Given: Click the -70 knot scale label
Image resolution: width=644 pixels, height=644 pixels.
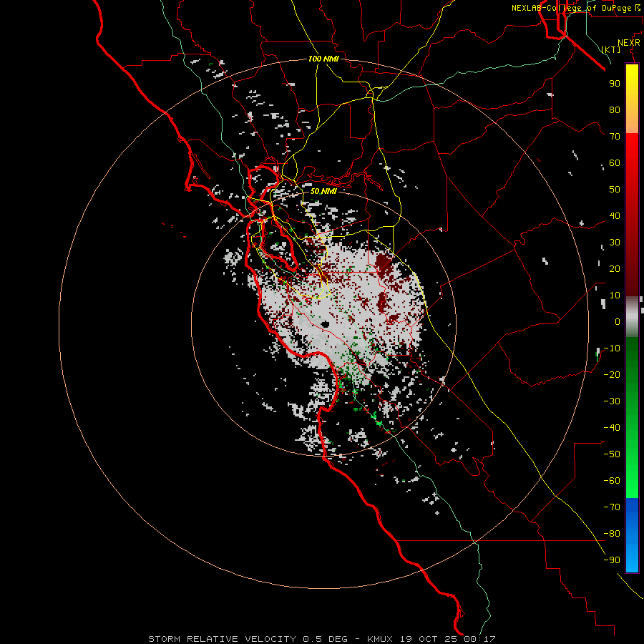Looking at the screenshot, I should 612,507.
